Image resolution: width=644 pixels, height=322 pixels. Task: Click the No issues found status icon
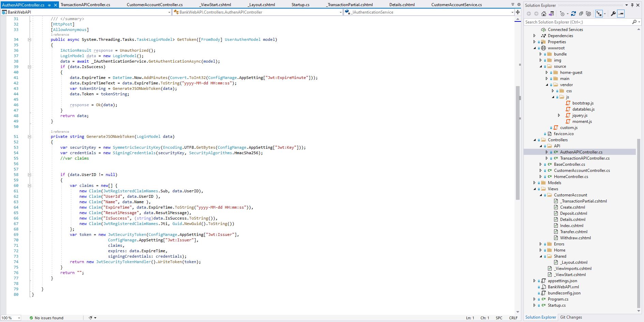[32, 318]
